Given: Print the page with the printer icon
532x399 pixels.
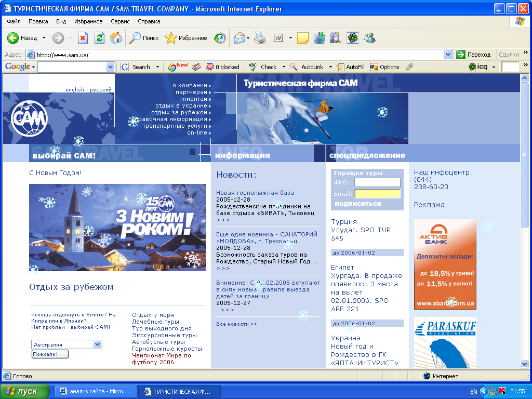Looking at the screenshot, I should pyautogui.click(x=260, y=38).
